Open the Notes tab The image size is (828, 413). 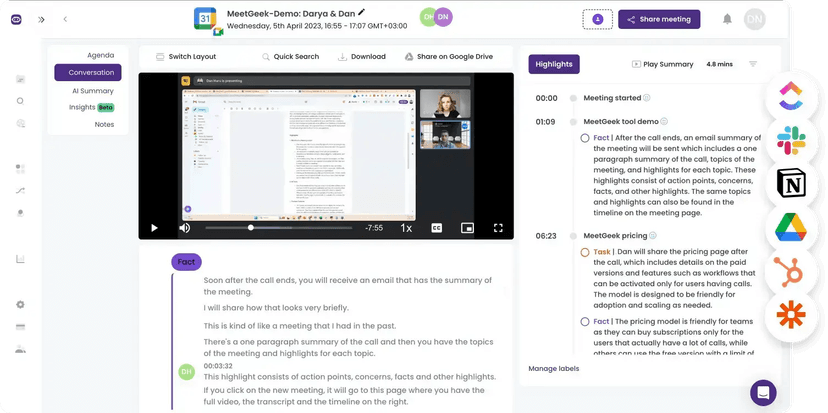click(x=104, y=125)
